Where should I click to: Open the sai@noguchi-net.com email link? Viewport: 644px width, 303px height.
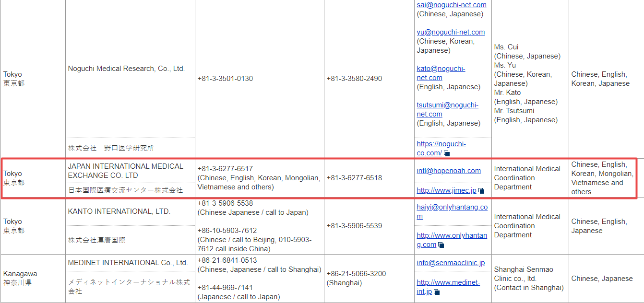[451, 5]
